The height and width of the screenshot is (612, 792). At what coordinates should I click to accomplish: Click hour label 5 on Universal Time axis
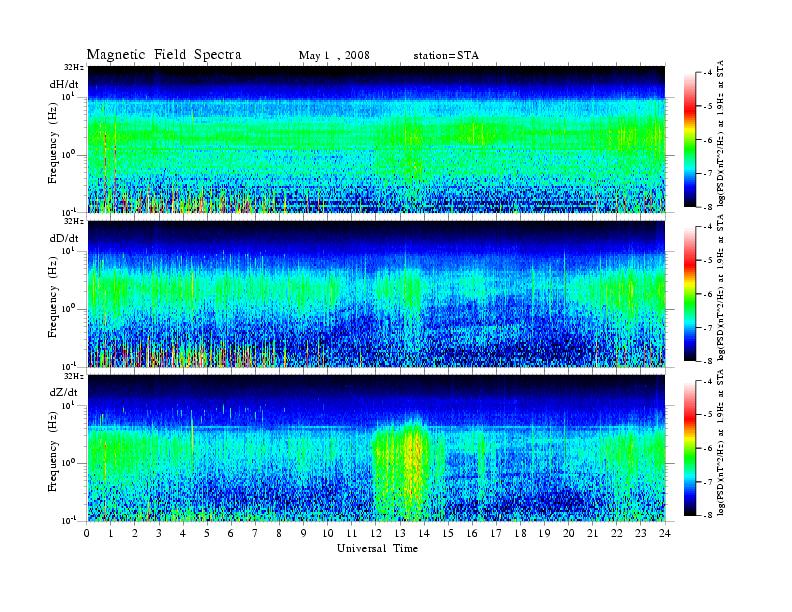point(207,533)
